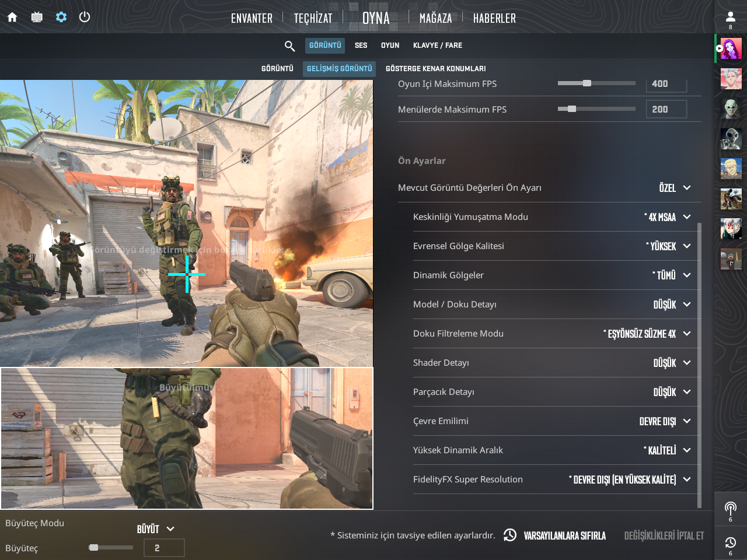747x560 pixels.
Task: Click the "Sisteminiz için tavsiye edilen ayarlardır" note
Action: (x=413, y=535)
